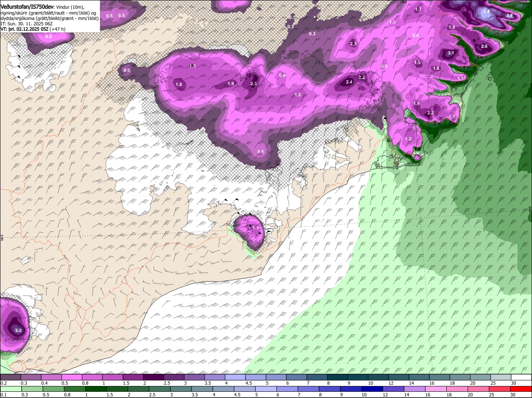Select darkest purple 2 swatch in upper legend
The image size is (532, 398).
[x=153, y=377]
